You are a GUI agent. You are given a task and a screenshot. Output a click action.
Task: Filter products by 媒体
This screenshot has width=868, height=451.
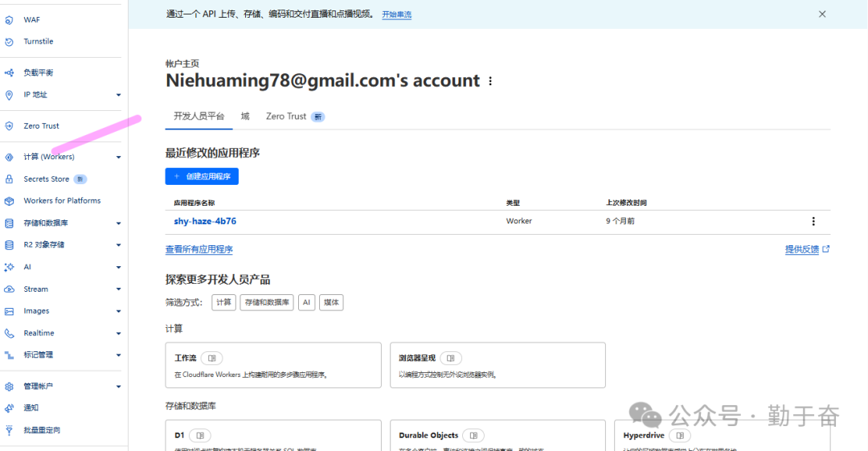click(331, 302)
